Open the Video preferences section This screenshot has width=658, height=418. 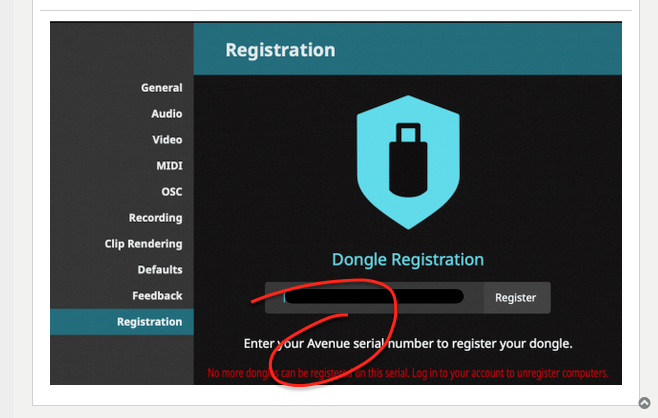click(167, 140)
